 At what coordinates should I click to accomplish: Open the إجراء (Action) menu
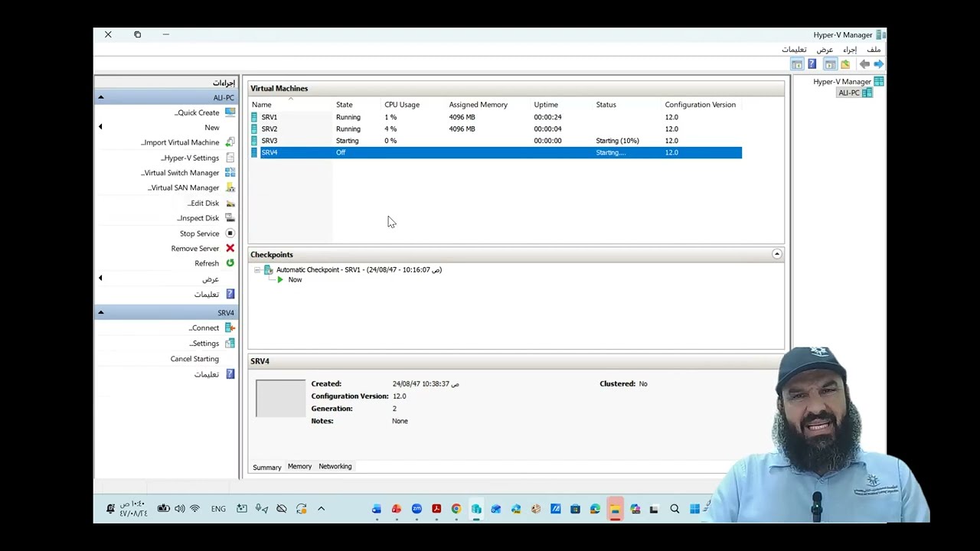click(x=850, y=50)
